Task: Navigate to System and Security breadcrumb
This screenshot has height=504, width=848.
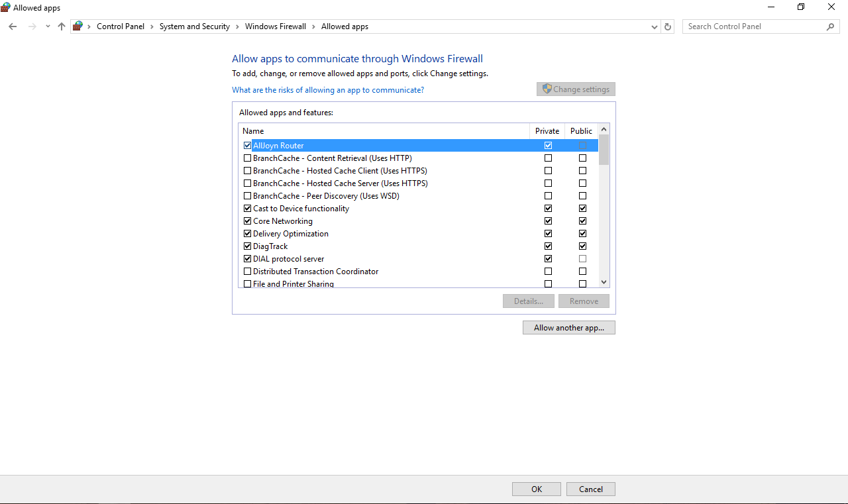Action: (194, 26)
